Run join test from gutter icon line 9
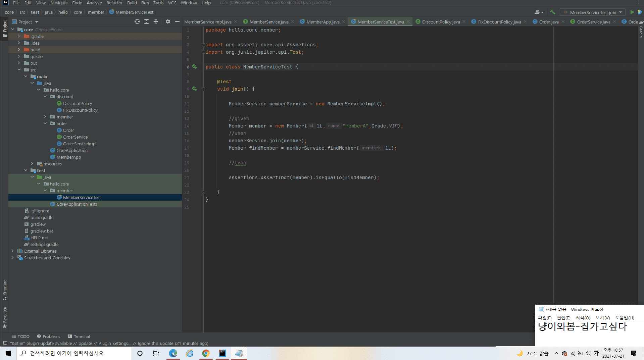The width and height of the screenshot is (644, 360). (x=195, y=89)
